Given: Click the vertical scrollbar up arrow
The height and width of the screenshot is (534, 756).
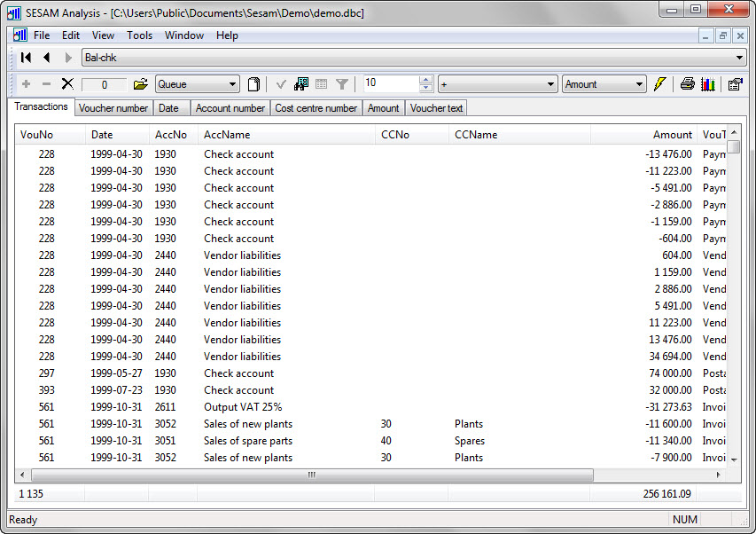Looking at the screenshot, I should coord(734,132).
